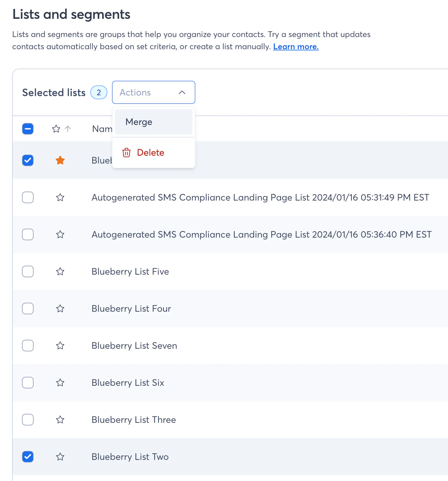The image size is (448, 481).
Task: Toggle the select-all header checkbox
Action: pos(28,129)
